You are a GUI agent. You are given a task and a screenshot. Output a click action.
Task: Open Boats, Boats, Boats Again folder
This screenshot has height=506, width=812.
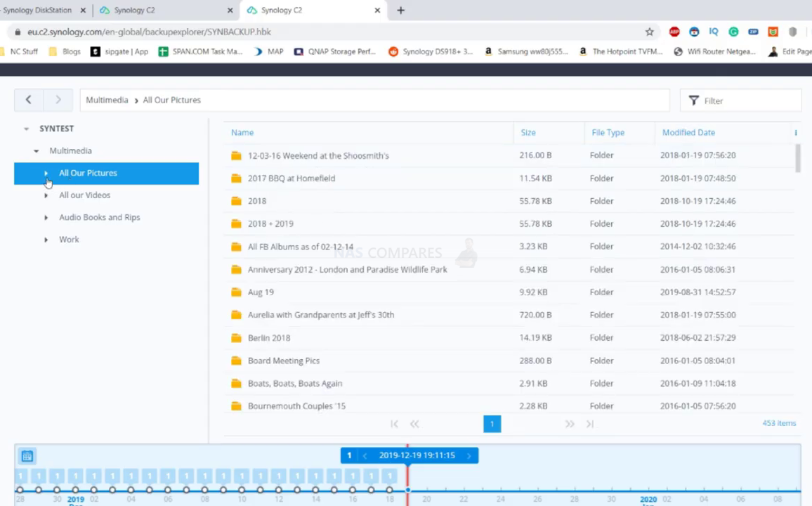tap(509, 383)
